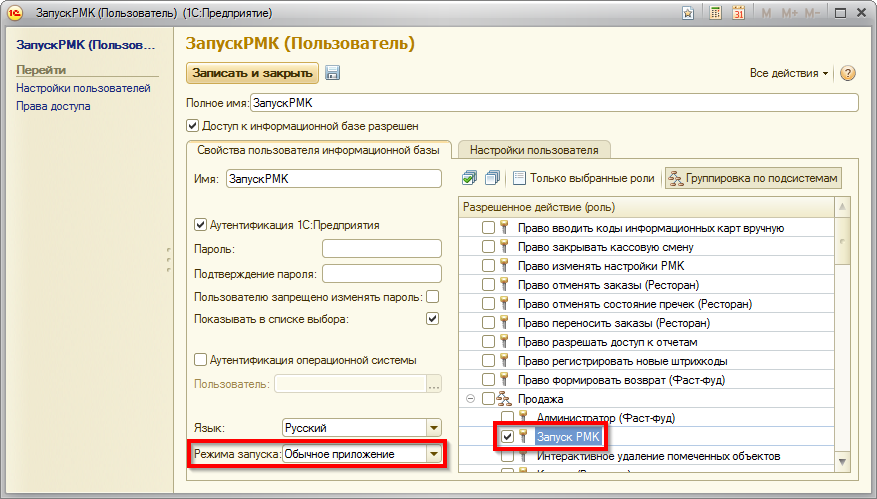Switch to 'Настройки пользователя' tab
Viewport: 877px width, 499px height.
pos(533,150)
